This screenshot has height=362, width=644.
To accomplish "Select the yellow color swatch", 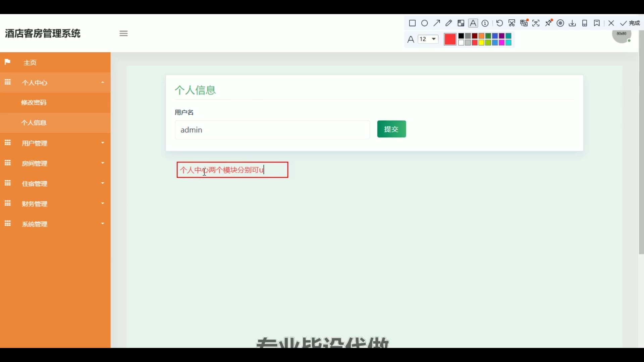I will pos(481,43).
